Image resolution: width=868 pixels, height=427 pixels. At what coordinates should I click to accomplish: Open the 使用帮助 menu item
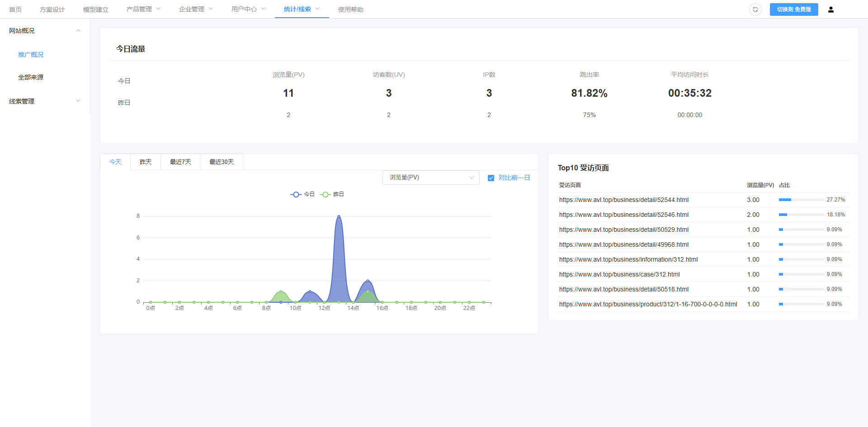(x=351, y=9)
